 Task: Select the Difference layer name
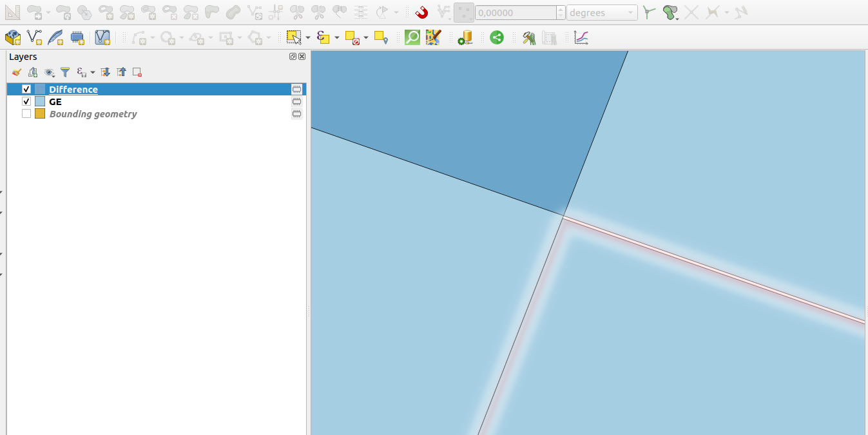[x=73, y=89]
